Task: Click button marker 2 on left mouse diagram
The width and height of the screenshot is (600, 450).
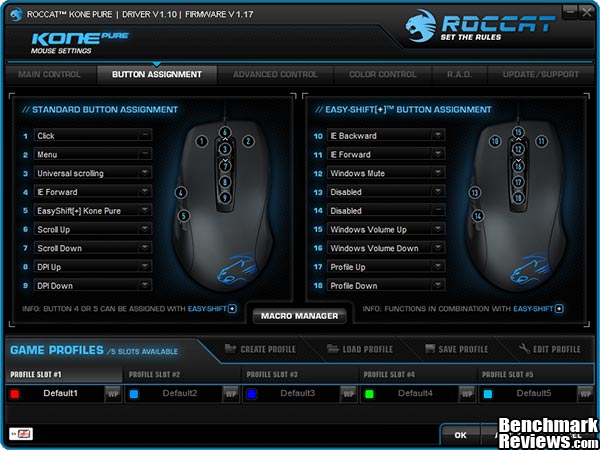Action: tap(248, 142)
